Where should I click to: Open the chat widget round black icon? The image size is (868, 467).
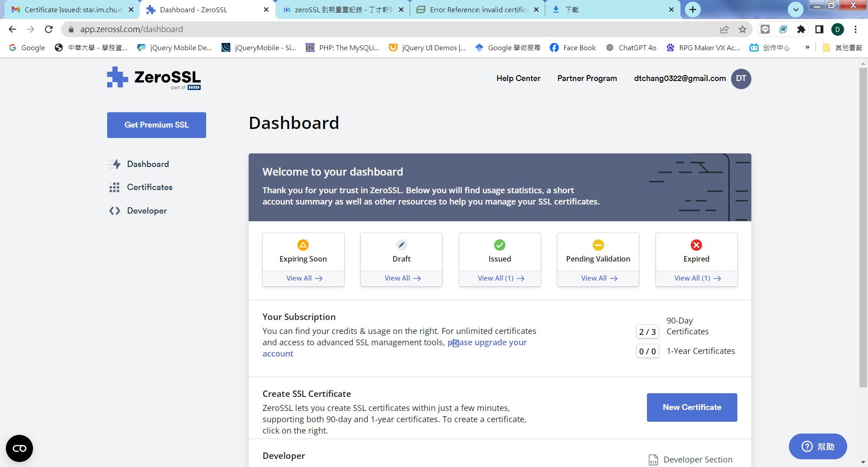pos(19,448)
